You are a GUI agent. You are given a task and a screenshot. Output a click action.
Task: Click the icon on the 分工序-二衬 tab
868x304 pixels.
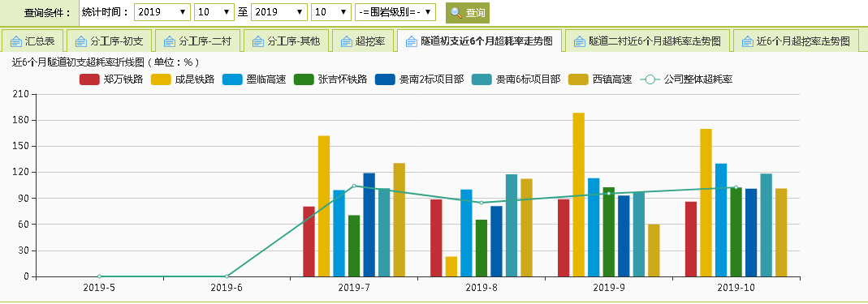pos(170,41)
